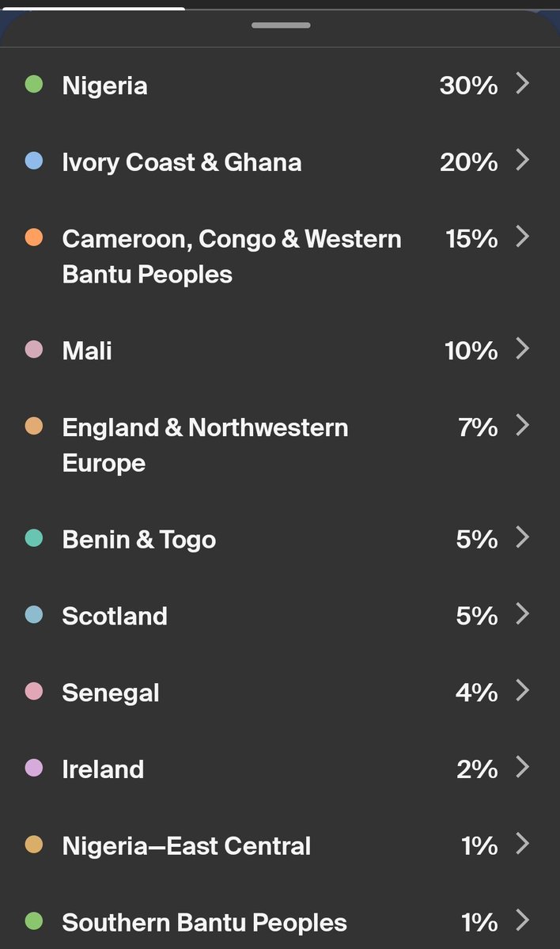Expand the Nigeria 30% chevron

tap(522, 83)
